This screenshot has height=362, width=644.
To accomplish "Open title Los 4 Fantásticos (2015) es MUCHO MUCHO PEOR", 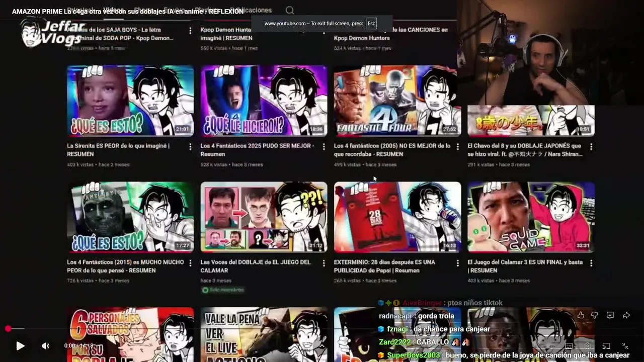I will tap(125, 266).
